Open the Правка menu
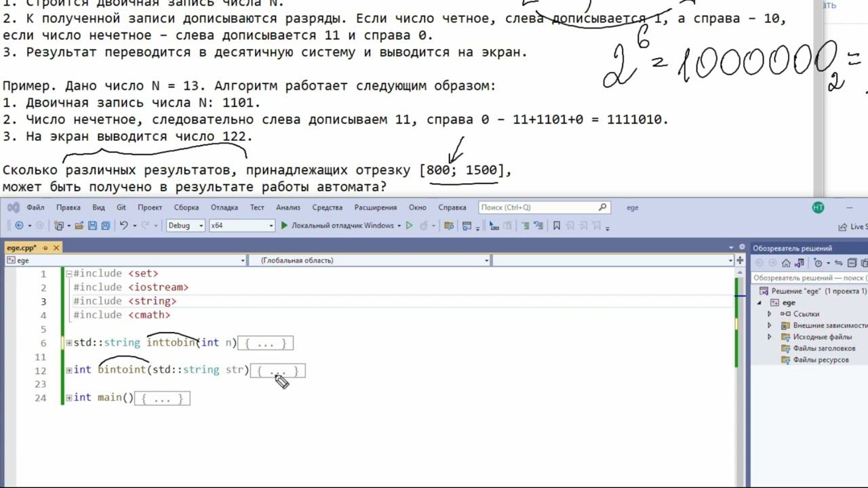Viewport: 868px width, 488px height. (68, 207)
